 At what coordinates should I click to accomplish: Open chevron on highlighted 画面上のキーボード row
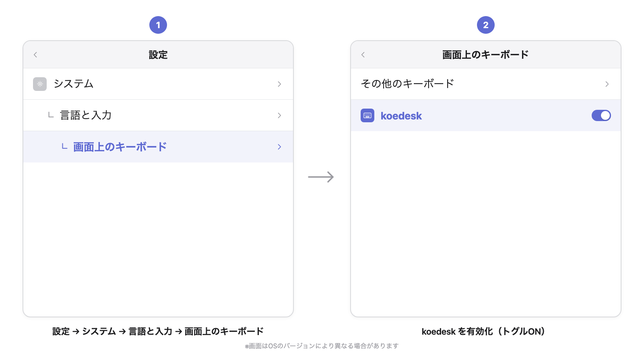point(279,147)
